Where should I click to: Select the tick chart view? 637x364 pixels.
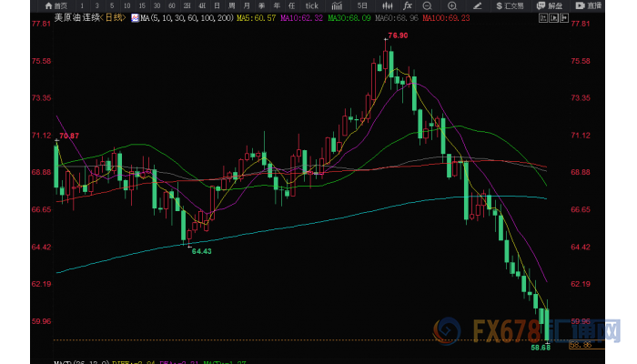tap(311, 5)
